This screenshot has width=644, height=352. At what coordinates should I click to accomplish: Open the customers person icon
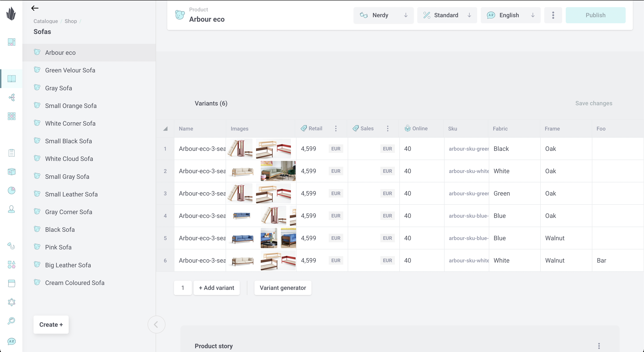click(11, 209)
